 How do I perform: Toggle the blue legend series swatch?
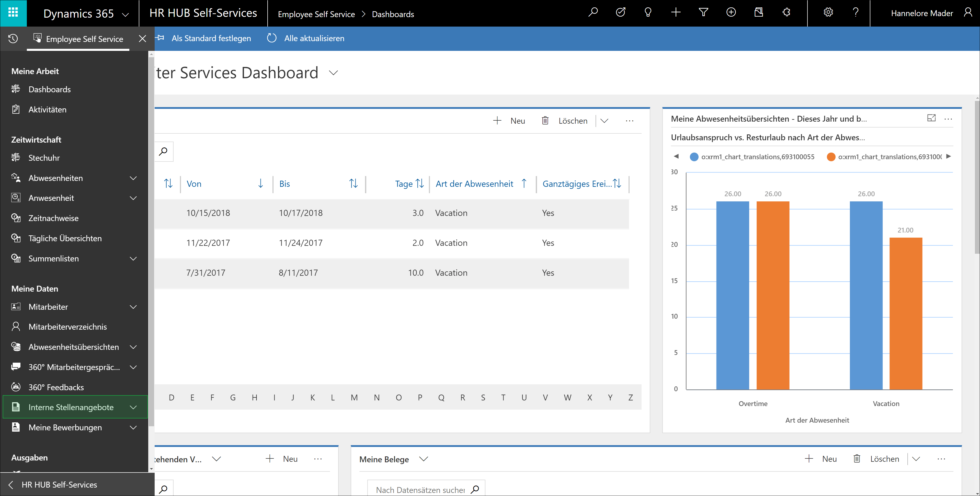(x=694, y=157)
